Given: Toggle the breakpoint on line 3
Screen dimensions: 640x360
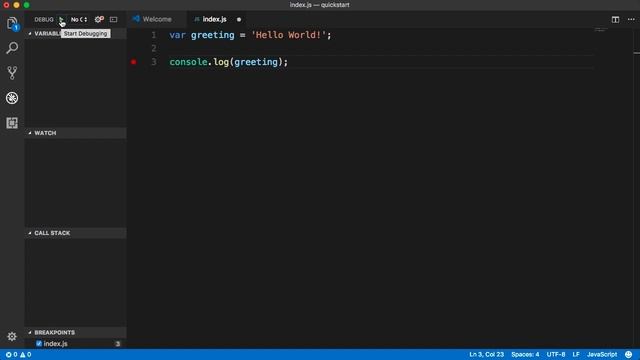Looking at the screenshot, I should coord(133,62).
